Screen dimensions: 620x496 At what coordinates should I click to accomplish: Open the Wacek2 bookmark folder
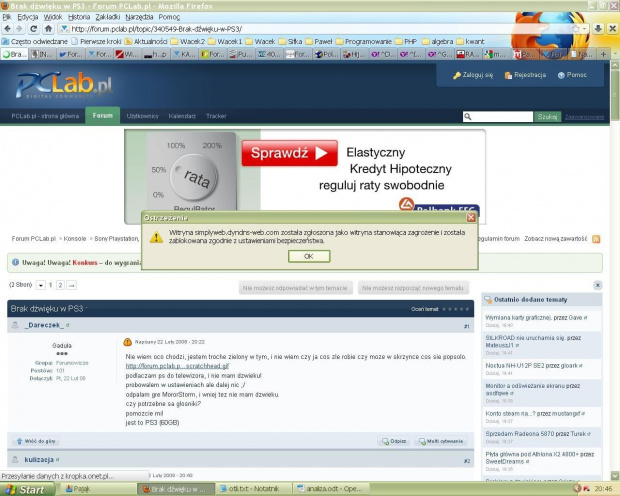coord(188,42)
